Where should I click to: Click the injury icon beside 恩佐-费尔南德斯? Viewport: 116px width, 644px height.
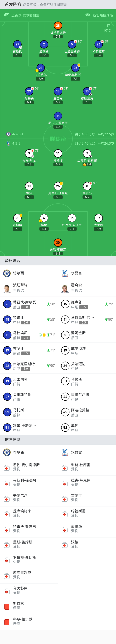7,468
